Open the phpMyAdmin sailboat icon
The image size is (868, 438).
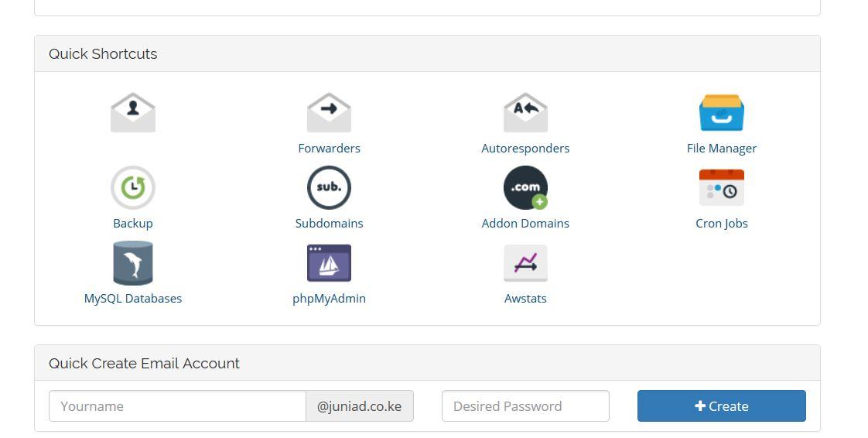point(329,263)
